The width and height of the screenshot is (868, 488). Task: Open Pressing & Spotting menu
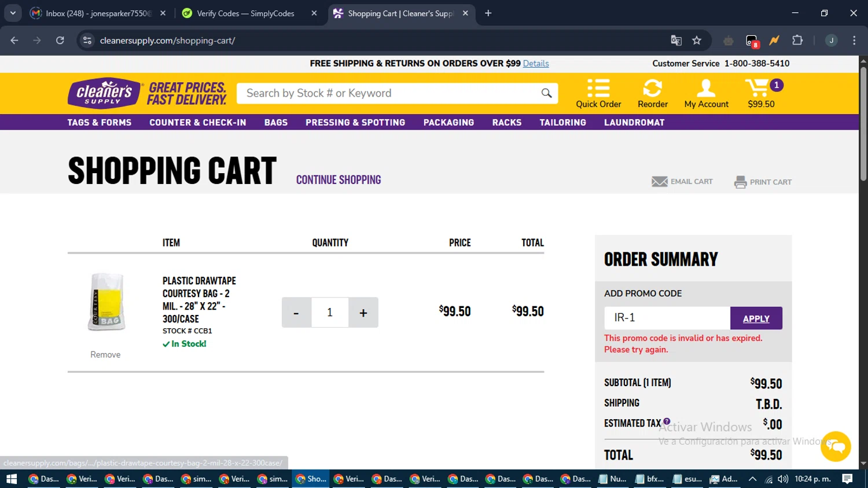pos(355,123)
